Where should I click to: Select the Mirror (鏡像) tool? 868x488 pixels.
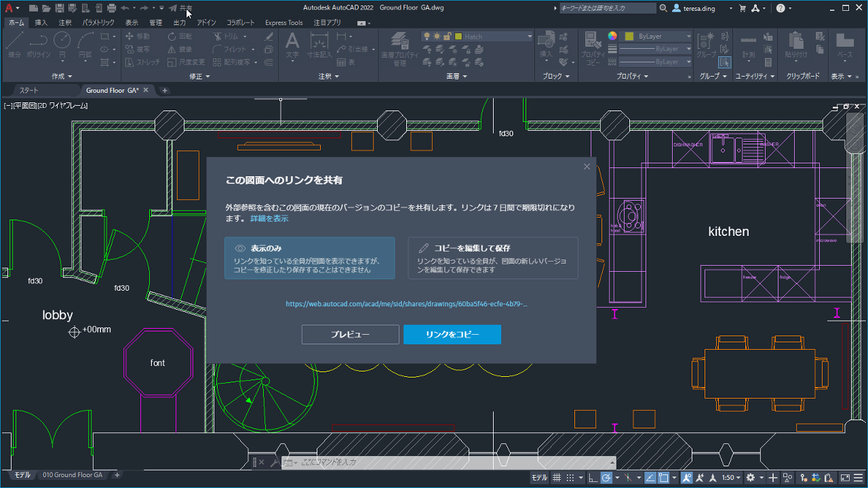[x=180, y=49]
